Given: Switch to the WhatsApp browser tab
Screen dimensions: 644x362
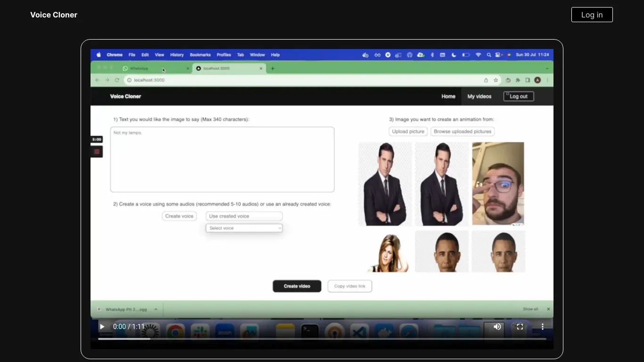Looking at the screenshot, I should point(156,68).
